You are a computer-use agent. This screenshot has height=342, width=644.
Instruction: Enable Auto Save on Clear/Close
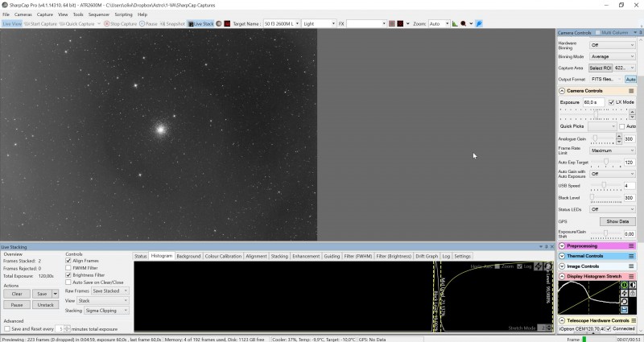(68, 282)
